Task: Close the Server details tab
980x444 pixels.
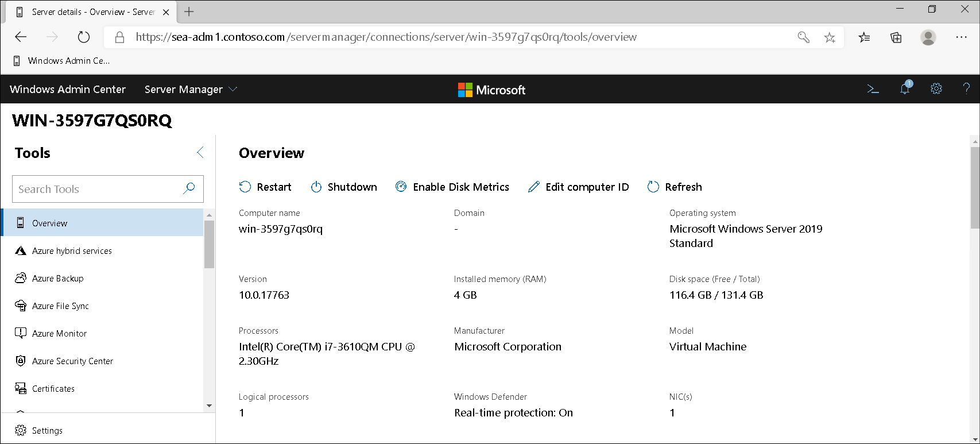Action: click(x=166, y=12)
